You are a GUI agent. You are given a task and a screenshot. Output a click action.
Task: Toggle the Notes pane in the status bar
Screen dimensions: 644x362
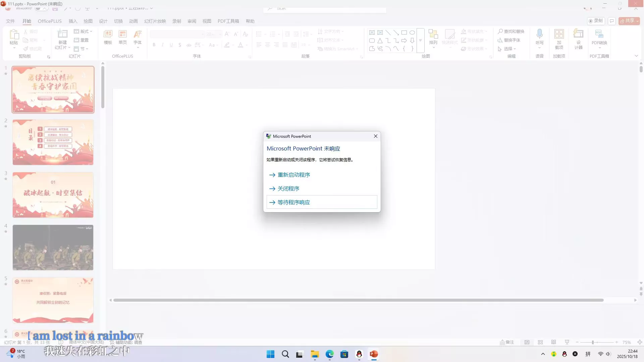click(x=507, y=342)
